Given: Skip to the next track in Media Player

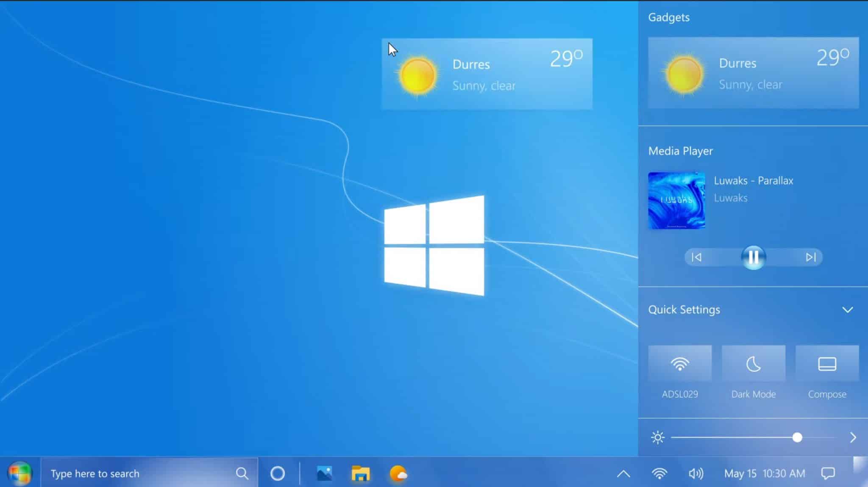Looking at the screenshot, I should tap(811, 257).
